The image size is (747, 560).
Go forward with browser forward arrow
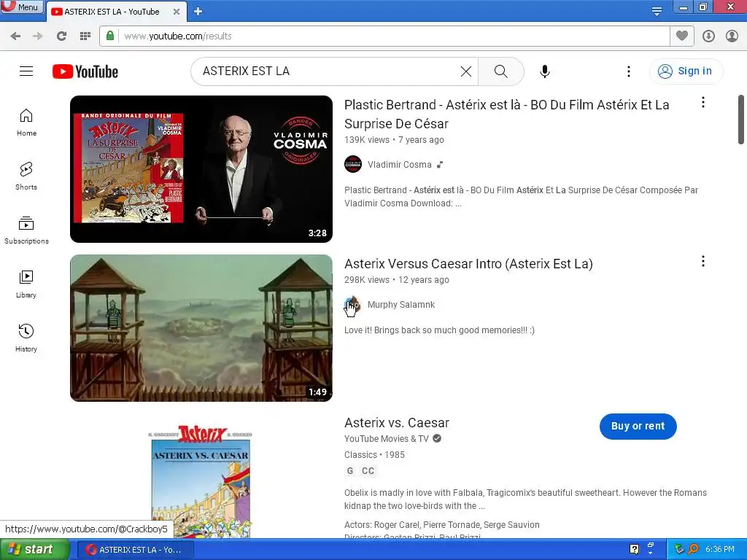[x=38, y=36]
